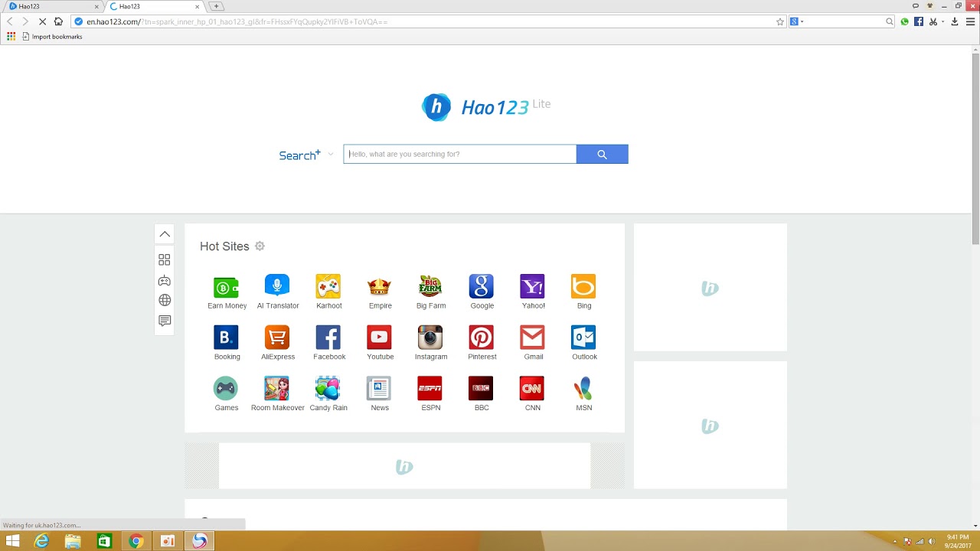Open Windows Store from the taskbar

104,541
